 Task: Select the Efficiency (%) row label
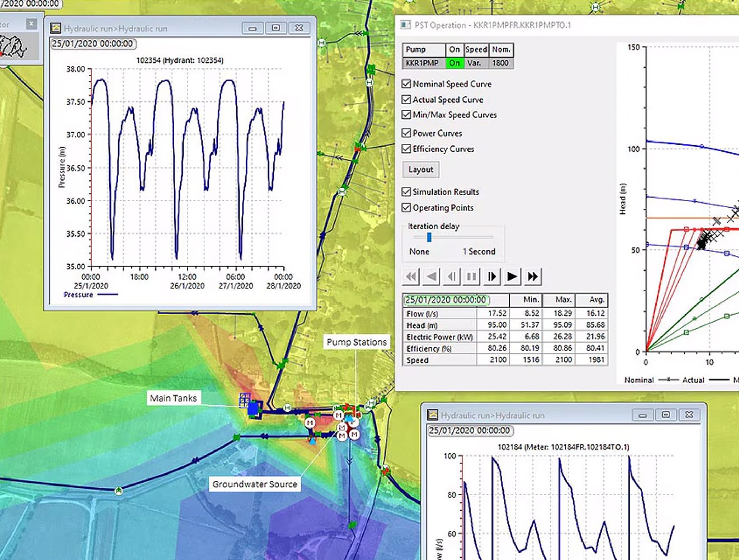pyautogui.click(x=439, y=348)
